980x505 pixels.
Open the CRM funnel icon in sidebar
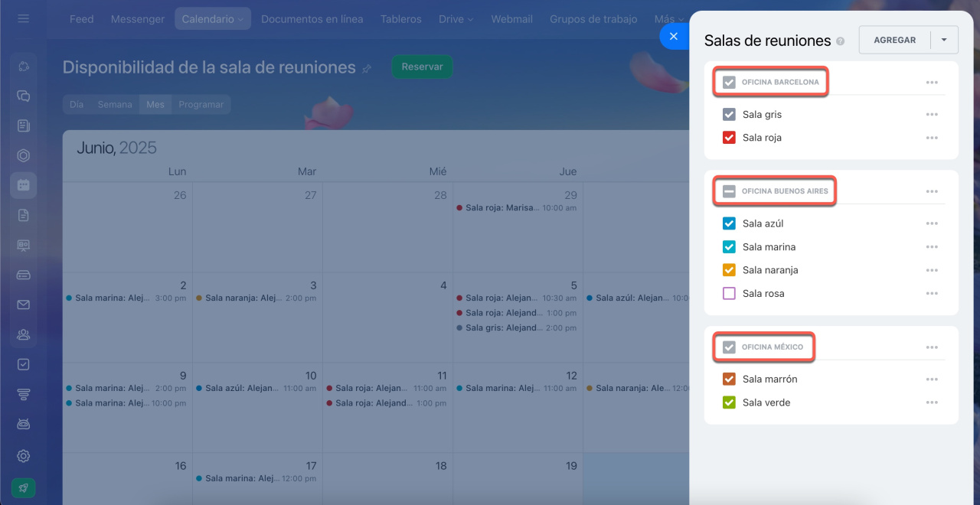(24, 394)
